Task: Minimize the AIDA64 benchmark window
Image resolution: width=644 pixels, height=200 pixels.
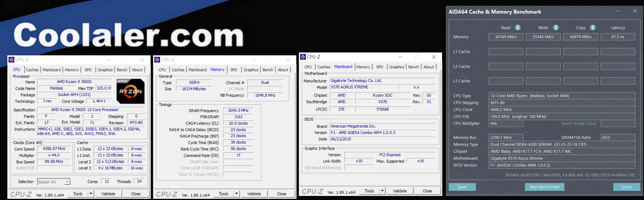Action: pyautogui.click(x=618, y=11)
